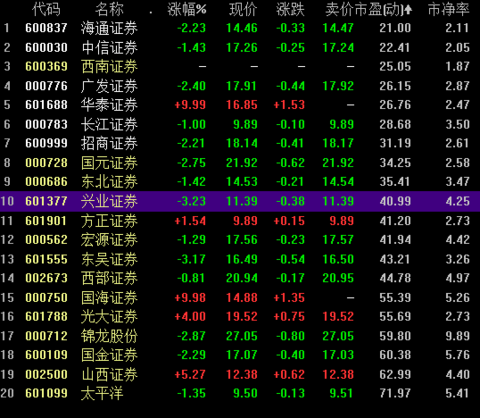Image resolution: width=480 pixels, height=418 pixels.
Task: Sort by the 名称 column header
Action: pyautogui.click(x=109, y=9)
